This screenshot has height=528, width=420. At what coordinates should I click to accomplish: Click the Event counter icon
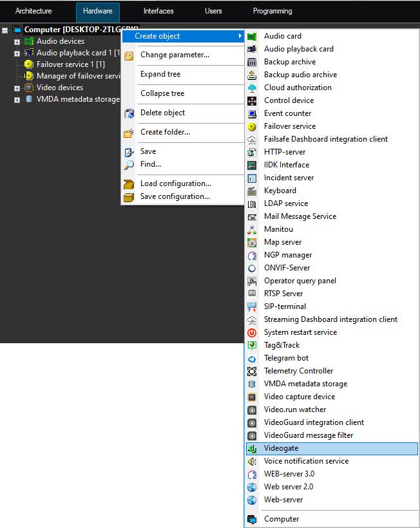tap(252, 113)
